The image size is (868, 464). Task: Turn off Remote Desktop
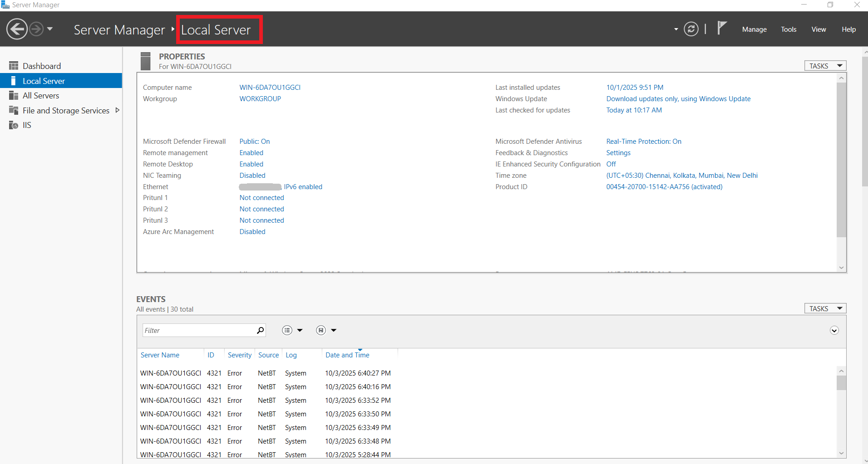(x=251, y=164)
